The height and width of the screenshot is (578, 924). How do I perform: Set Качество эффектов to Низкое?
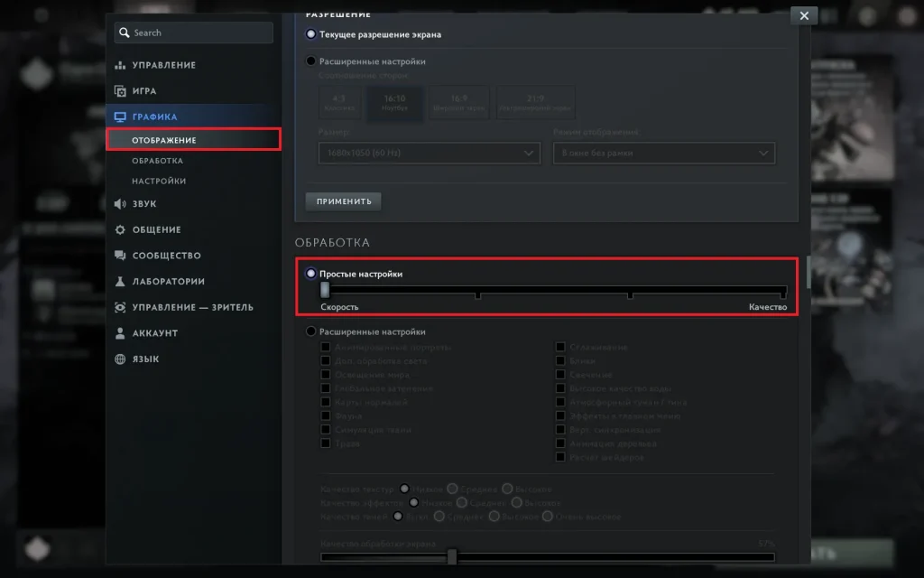[413, 502]
